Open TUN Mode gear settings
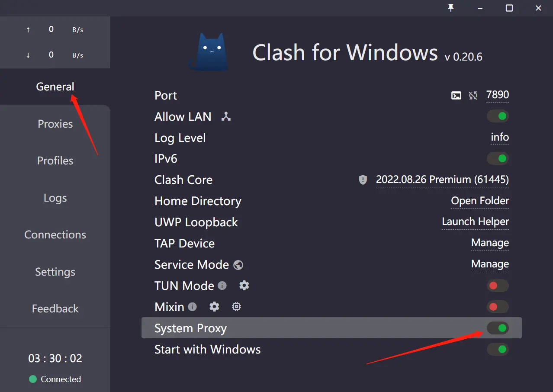Screen dimensions: 553x392 [x=244, y=286]
